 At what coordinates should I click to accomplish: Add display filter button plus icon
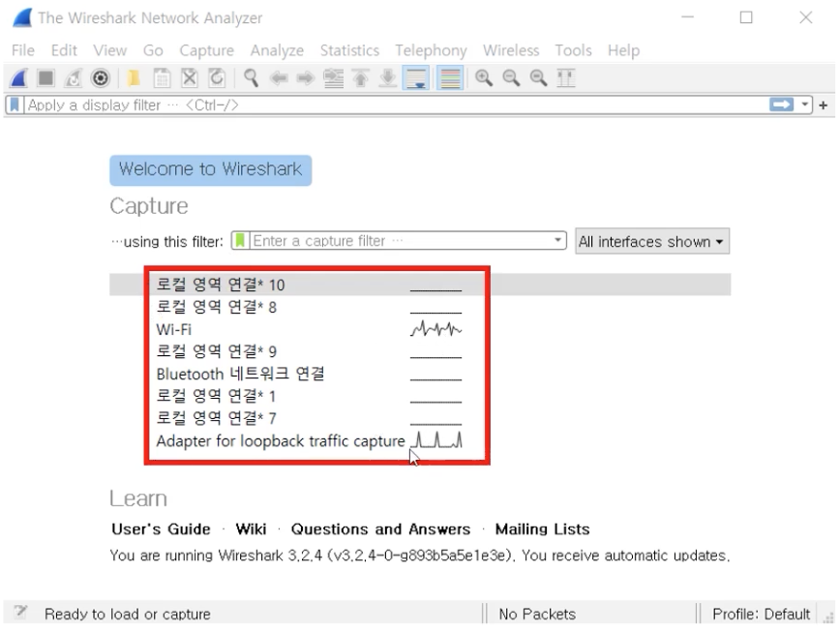pyautogui.click(x=824, y=105)
